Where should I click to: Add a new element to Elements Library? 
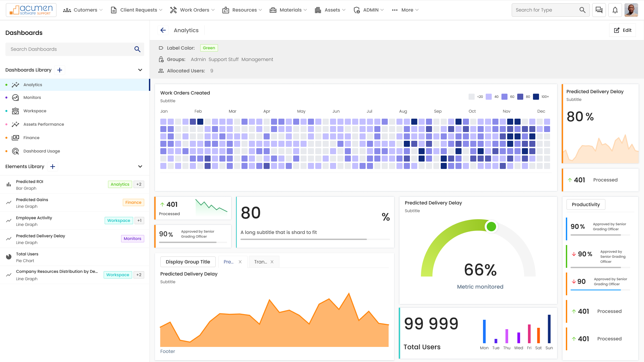[53, 167]
